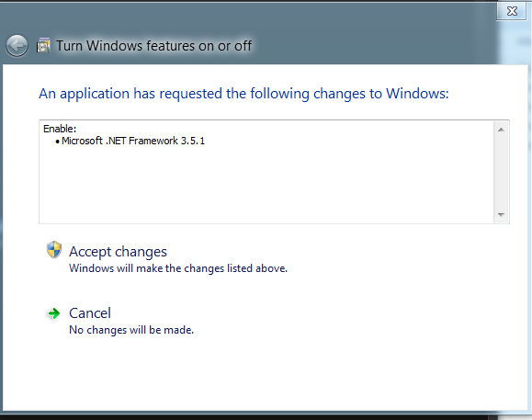Click blank area below Cancel option
The width and height of the screenshot is (532, 420).
(265, 373)
